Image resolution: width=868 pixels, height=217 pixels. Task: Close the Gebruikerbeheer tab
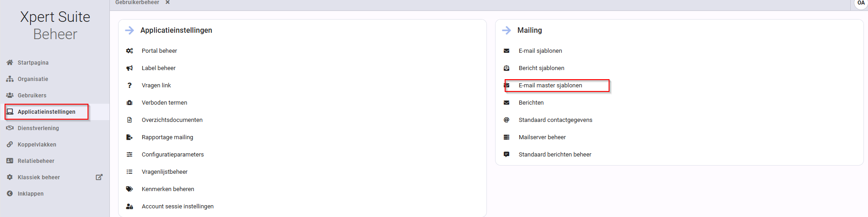click(x=168, y=2)
